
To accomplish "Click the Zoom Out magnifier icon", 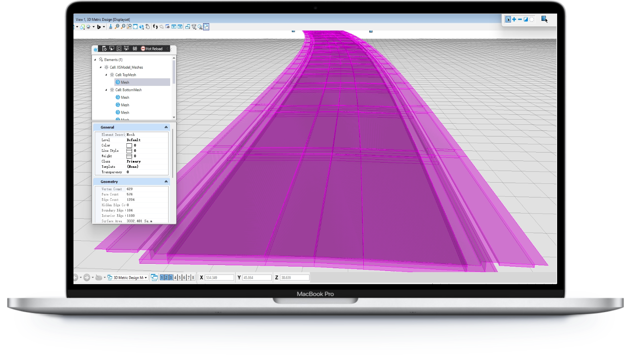I will [x=123, y=27].
